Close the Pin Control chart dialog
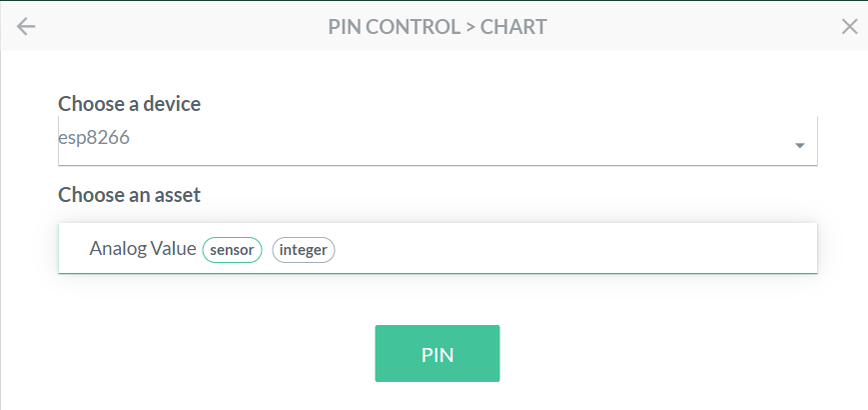 850,27
